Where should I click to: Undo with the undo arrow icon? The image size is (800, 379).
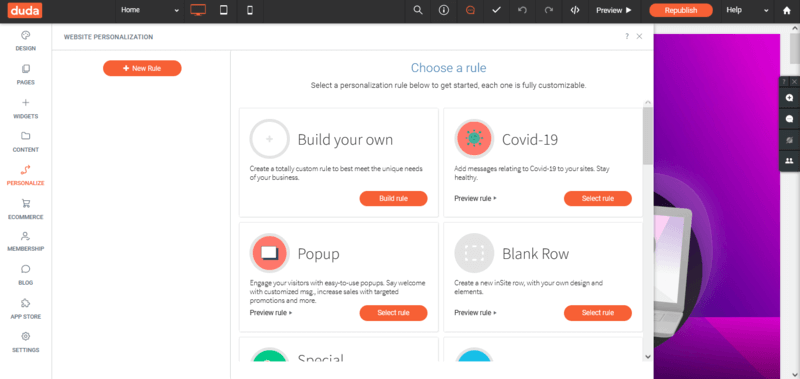(522, 10)
